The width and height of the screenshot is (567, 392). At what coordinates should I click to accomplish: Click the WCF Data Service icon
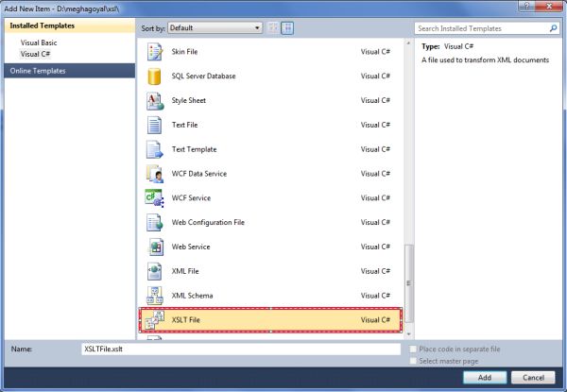(x=155, y=174)
